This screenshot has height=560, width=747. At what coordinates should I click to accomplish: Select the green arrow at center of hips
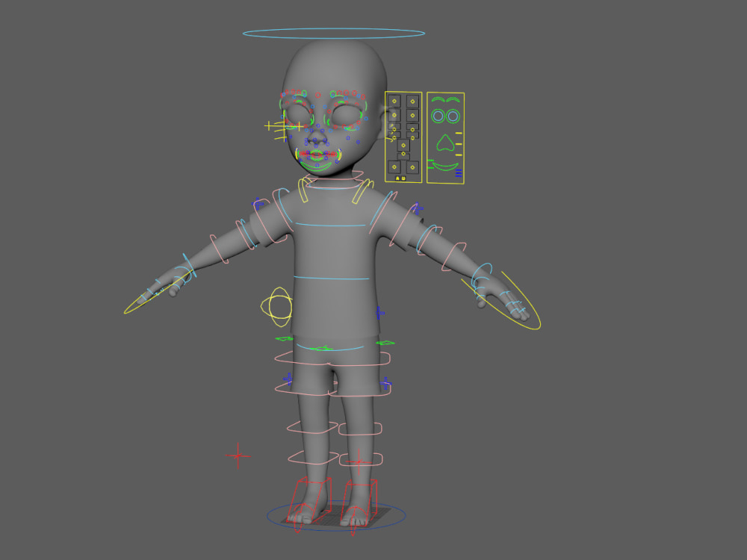(320, 349)
